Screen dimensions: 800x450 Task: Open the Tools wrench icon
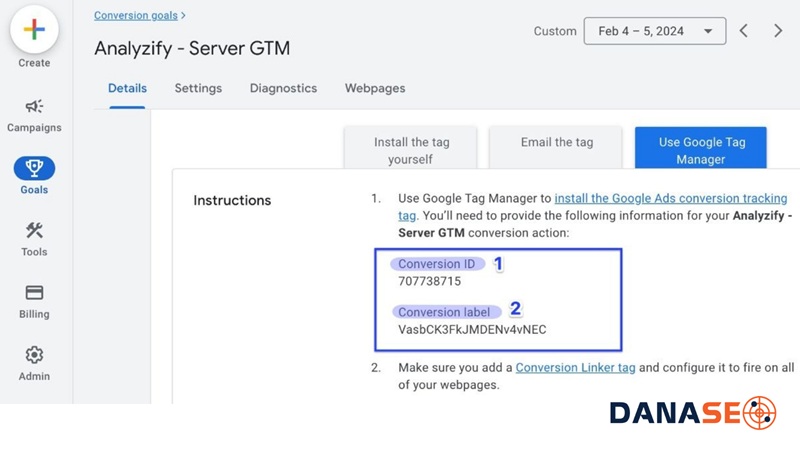[x=34, y=231]
